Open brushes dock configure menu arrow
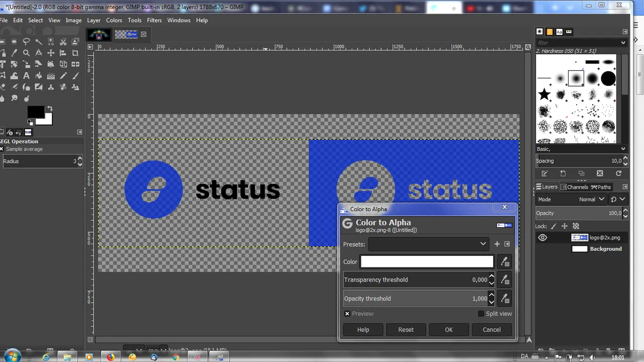Image resolution: width=644 pixels, height=362 pixels. 625,32
